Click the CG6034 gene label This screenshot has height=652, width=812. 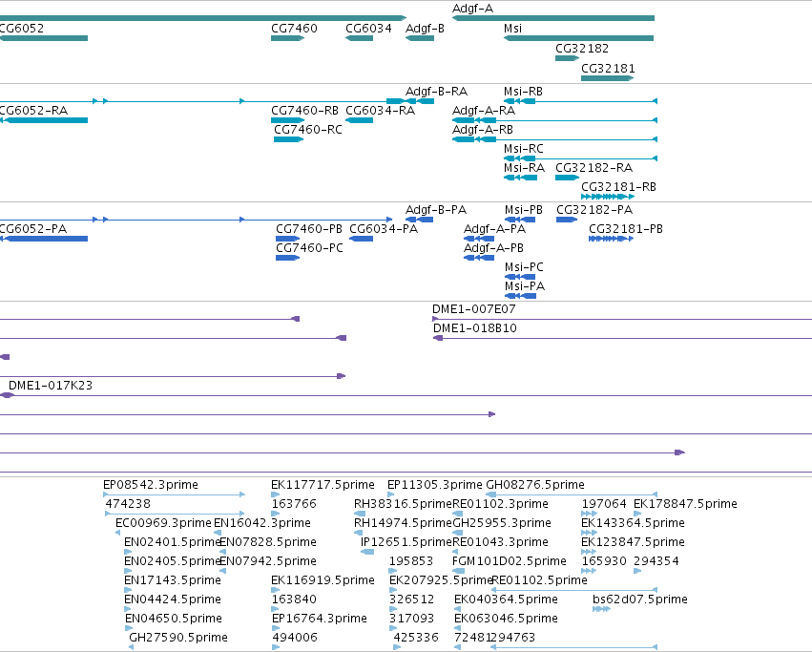click(368, 29)
